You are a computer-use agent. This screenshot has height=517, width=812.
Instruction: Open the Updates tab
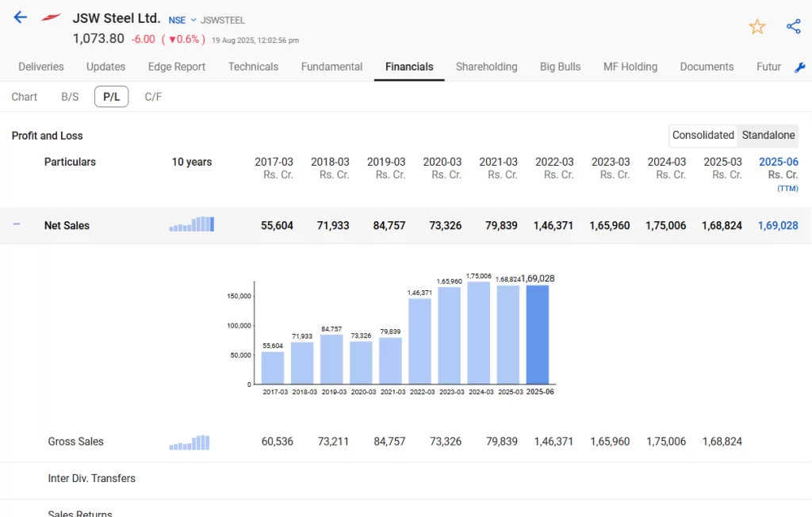105,67
